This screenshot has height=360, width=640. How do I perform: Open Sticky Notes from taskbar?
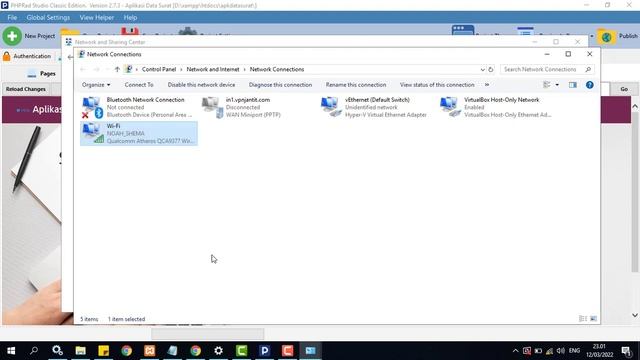click(x=104, y=351)
